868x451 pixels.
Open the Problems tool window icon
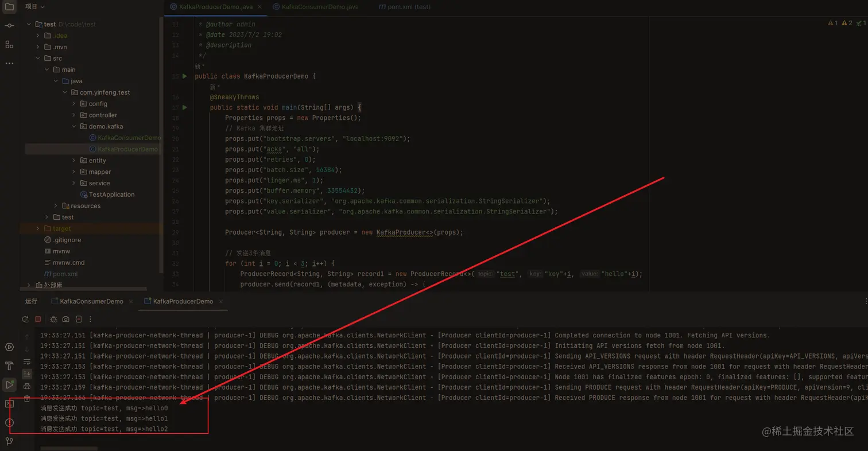click(x=9, y=423)
